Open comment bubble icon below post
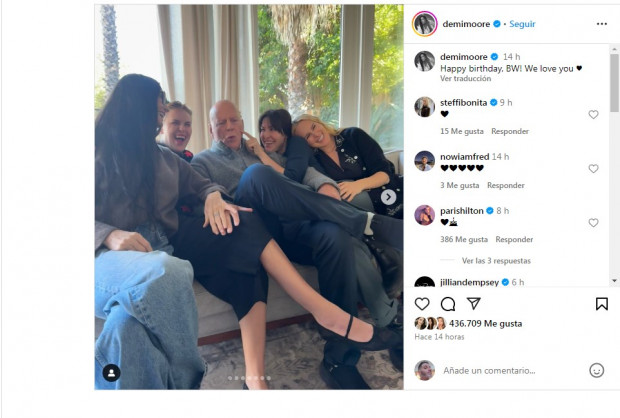 (448, 304)
